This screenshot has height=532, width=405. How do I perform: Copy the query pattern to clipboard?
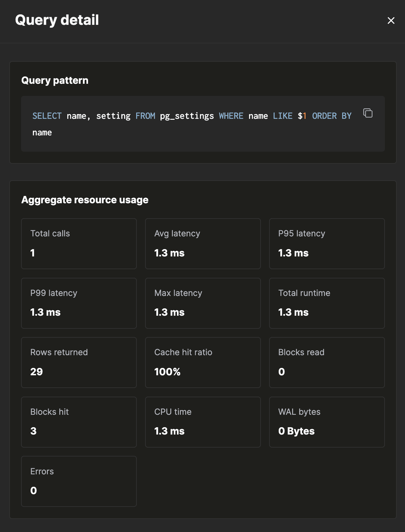pyautogui.click(x=368, y=113)
